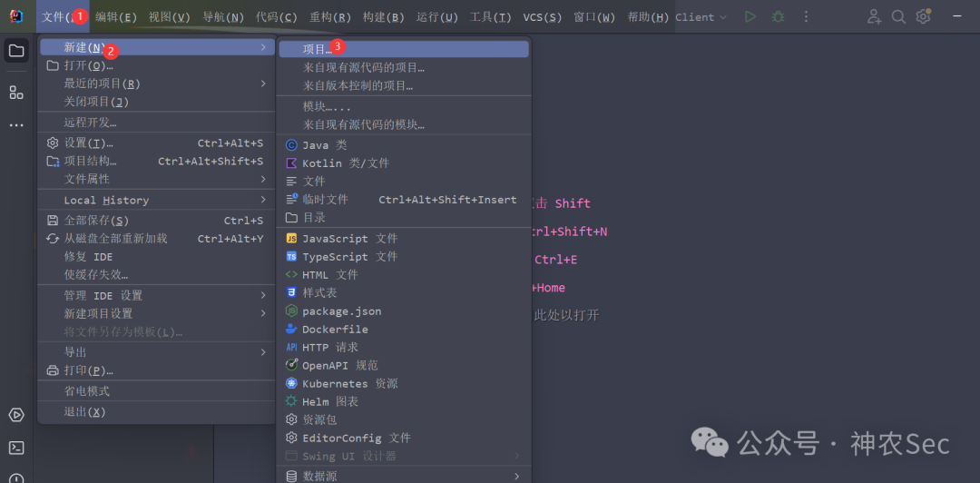Create a new HTML 文件
The image size is (980, 483).
404,275
